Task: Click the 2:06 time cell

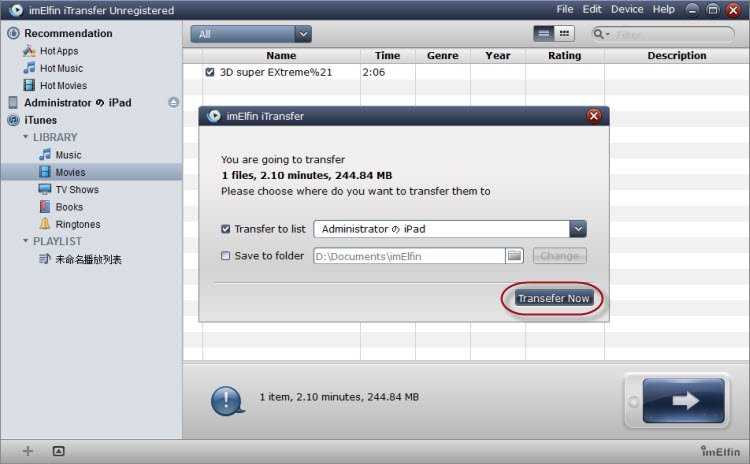Action: (374, 72)
